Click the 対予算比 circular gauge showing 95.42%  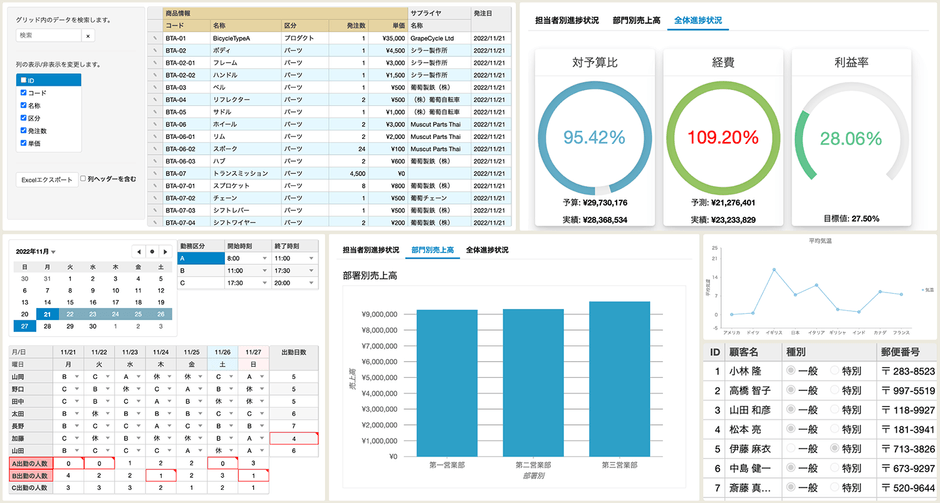point(596,137)
